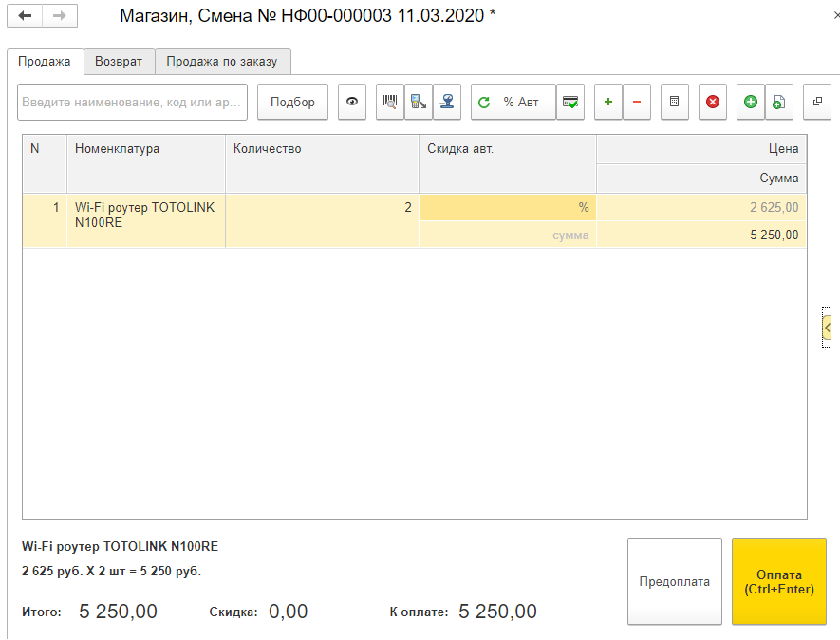Screen dimensions: 840x640
Task: Recalculate automatic discounts with % Авт button
Action: [x=513, y=102]
